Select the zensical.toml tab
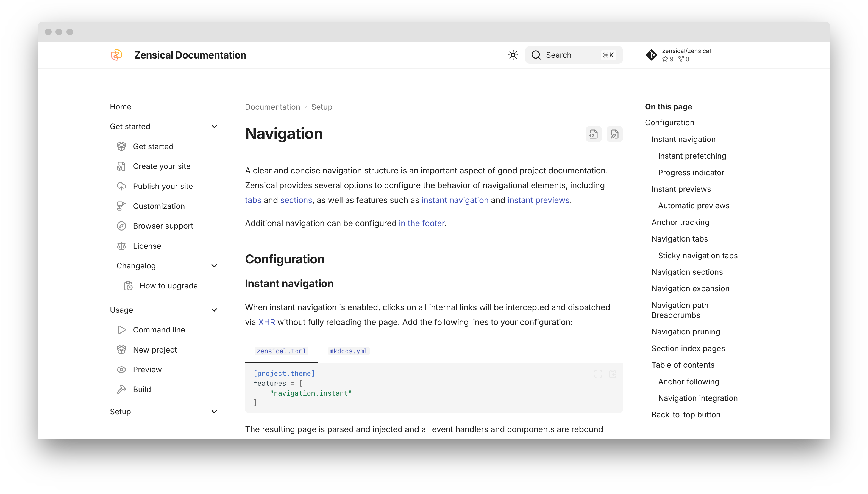The image size is (868, 494). [281, 351]
